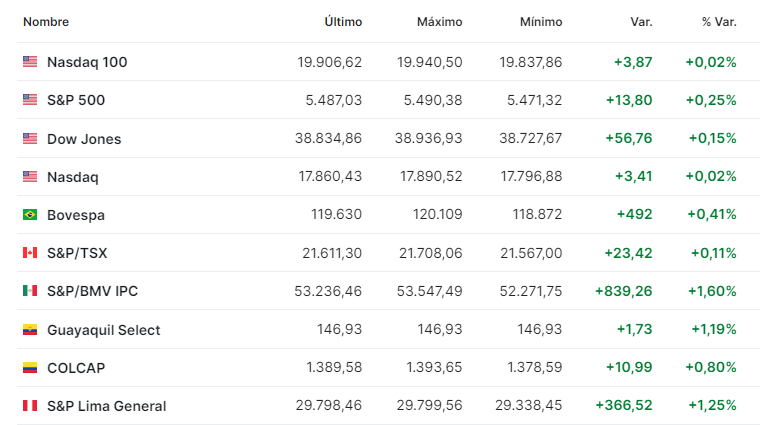Click the US flag beside Dow Jones
Image resolution: width=760 pixels, height=425 pixels.
pyautogui.click(x=30, y=138)
